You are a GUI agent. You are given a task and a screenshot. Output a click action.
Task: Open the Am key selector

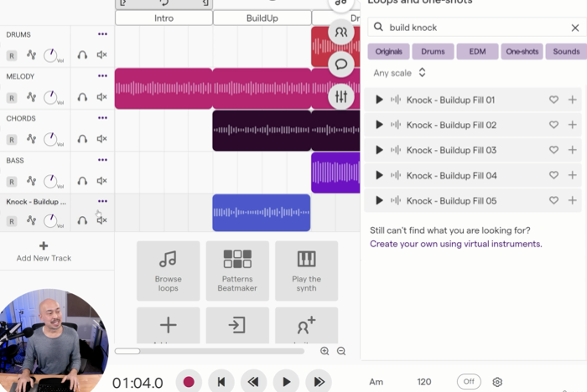tap(377, 382)
